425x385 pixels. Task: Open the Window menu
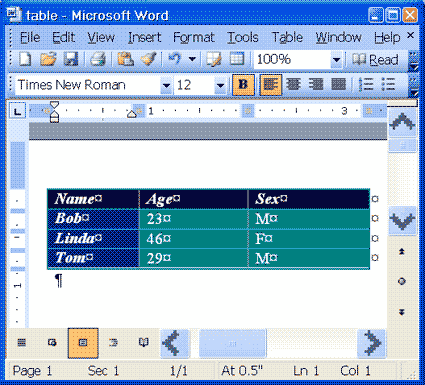(x=338, y=37)
